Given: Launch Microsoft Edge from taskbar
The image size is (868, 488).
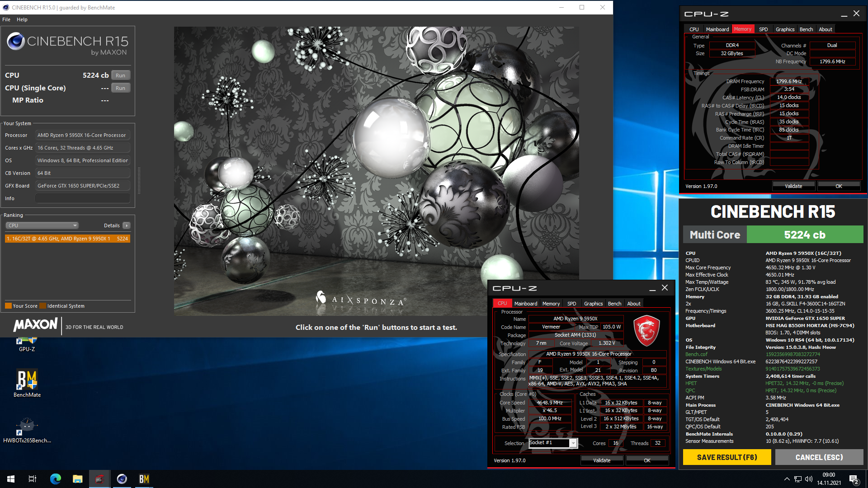Looking at the screenshot, I should 56,479.
